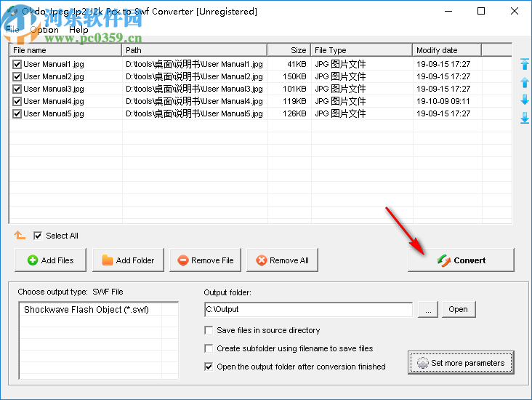The height and width of the screenshot is (400, 532).
Task: Click Open to view output folder
Action: coord(459,309)
